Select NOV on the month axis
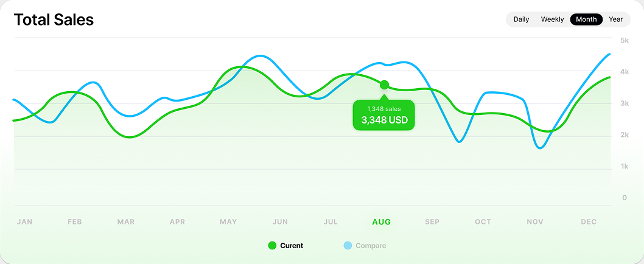Viewport: 644px width, 264px height. [534, 222]
